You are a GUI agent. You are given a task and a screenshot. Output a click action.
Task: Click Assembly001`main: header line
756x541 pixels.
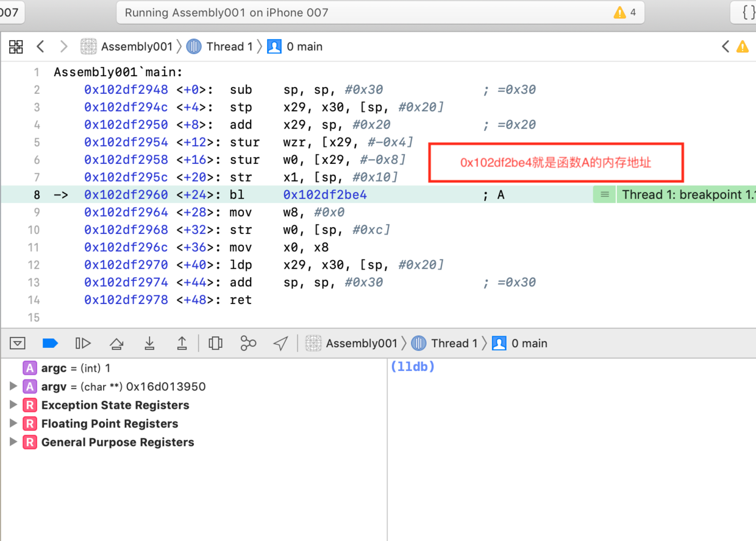118,72
